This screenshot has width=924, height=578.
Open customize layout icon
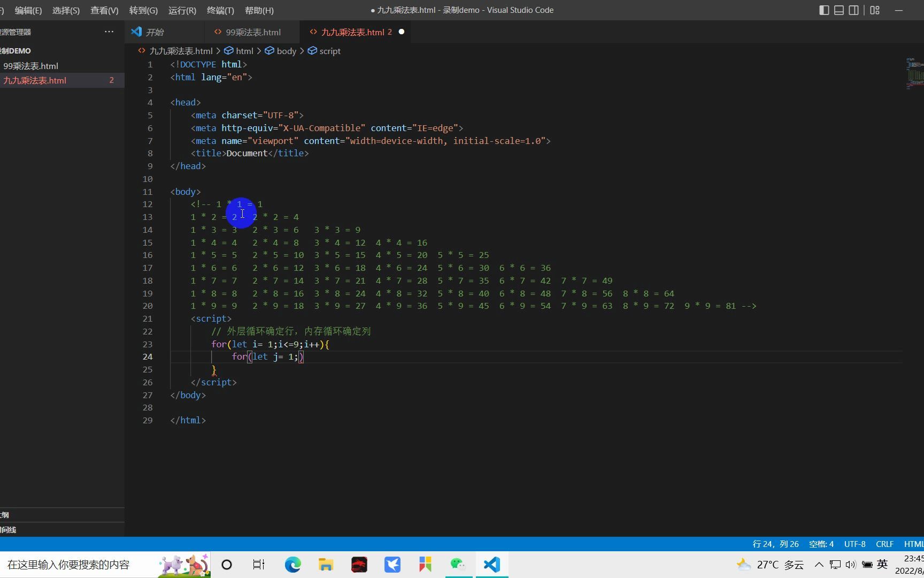(875, 10)
